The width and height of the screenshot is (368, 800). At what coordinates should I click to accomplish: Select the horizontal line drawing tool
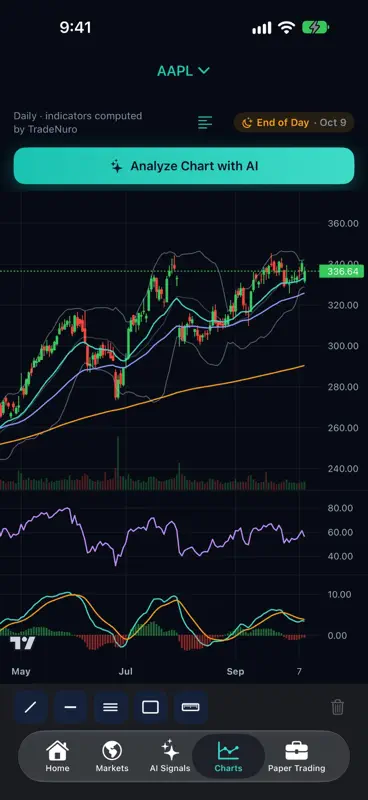70,707
